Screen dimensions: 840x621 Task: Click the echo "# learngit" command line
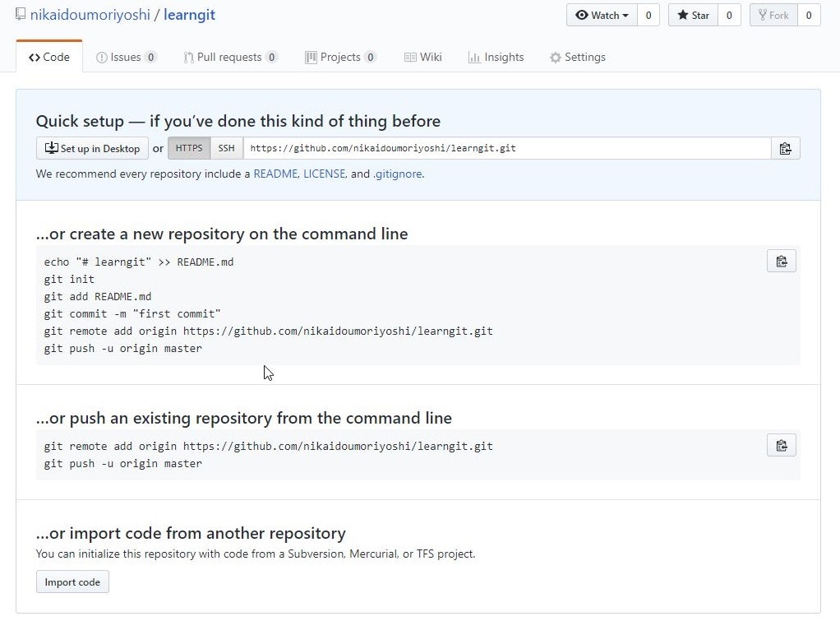coord(139,262)
